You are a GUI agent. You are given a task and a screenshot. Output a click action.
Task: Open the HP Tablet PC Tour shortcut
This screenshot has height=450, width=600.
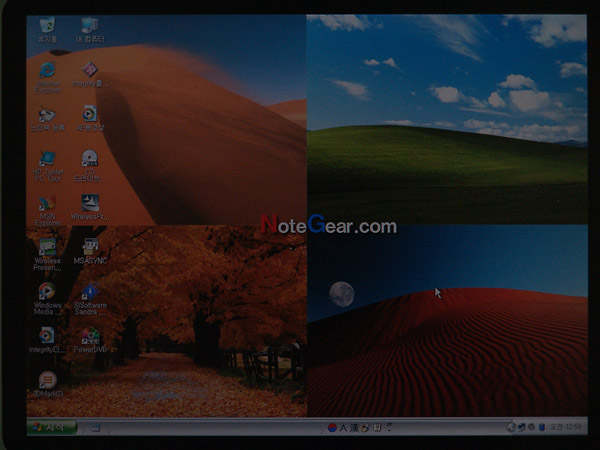48,166
